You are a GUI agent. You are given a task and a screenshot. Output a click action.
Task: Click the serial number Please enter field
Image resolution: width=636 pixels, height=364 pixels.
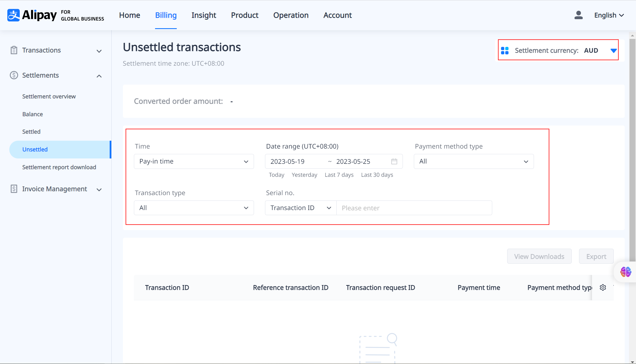pos(414,208)
